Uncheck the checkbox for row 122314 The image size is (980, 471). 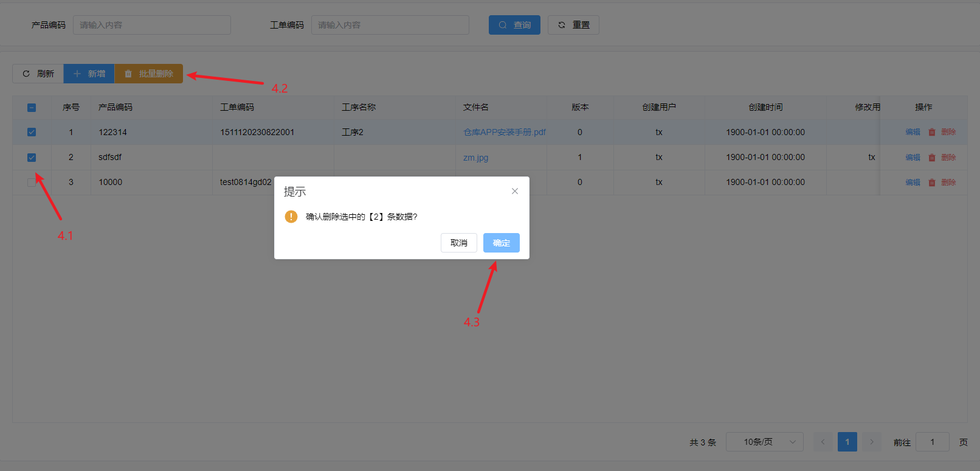32,132
